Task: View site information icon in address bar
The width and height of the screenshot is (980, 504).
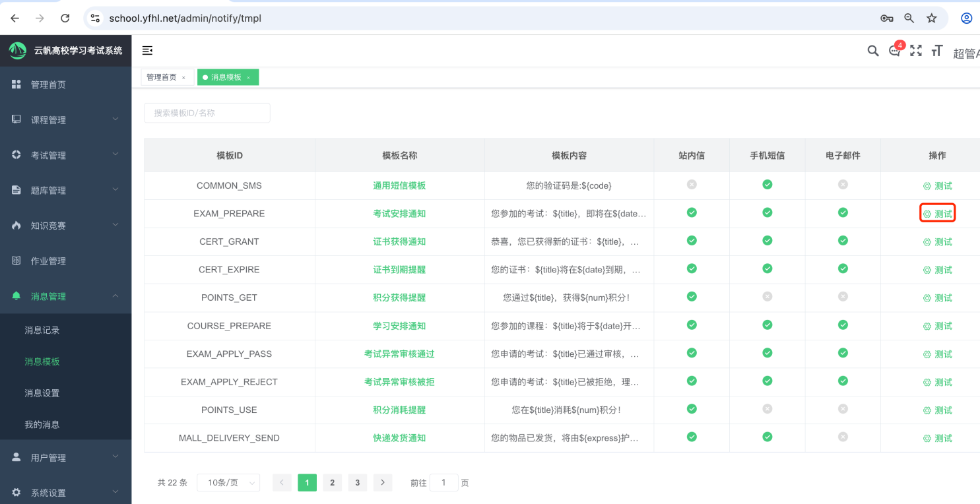Action: (x=96, y=18)
